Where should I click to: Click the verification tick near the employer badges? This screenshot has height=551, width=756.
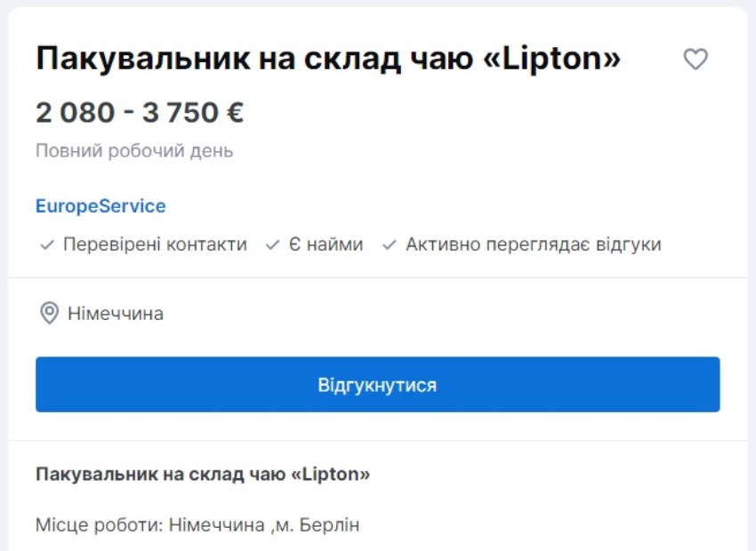[46, 245]
